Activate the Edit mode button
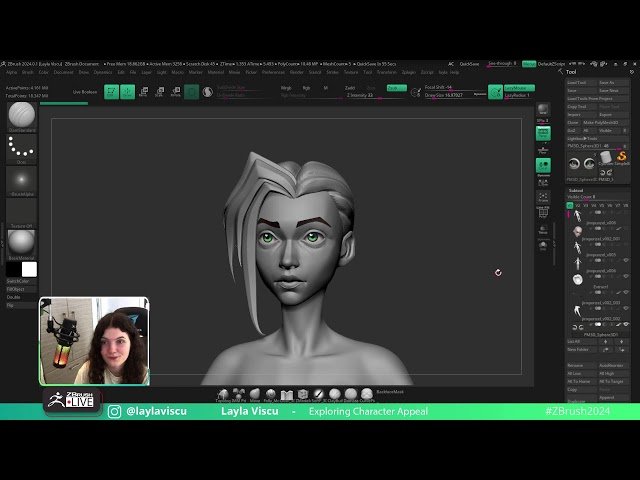 point(110,91)
